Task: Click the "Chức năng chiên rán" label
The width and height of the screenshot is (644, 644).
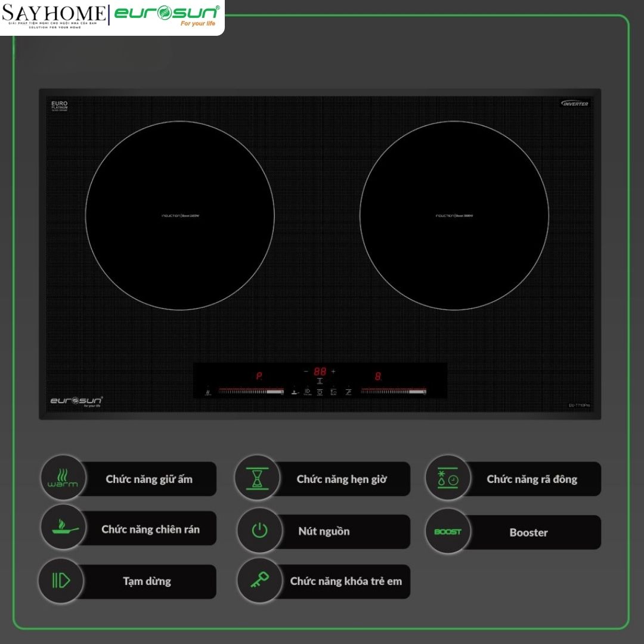Action: [x=151, y=530]
